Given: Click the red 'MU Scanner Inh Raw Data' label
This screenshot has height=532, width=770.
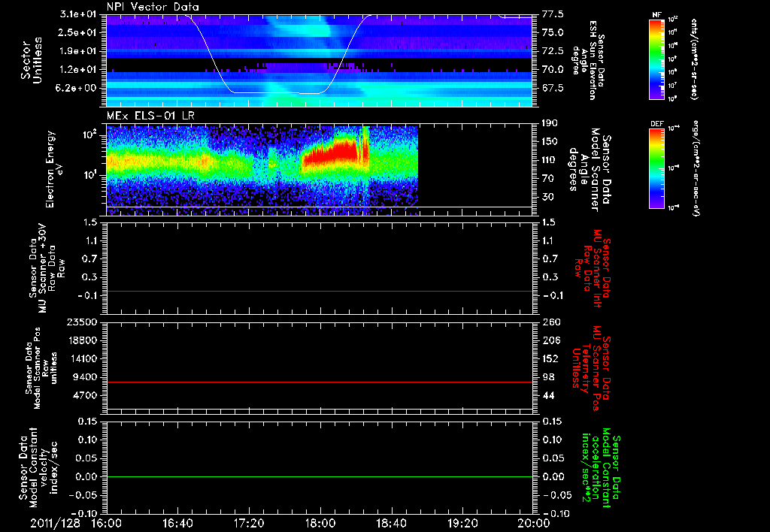Looking at the screenshot, I should [x=593, y=268].
